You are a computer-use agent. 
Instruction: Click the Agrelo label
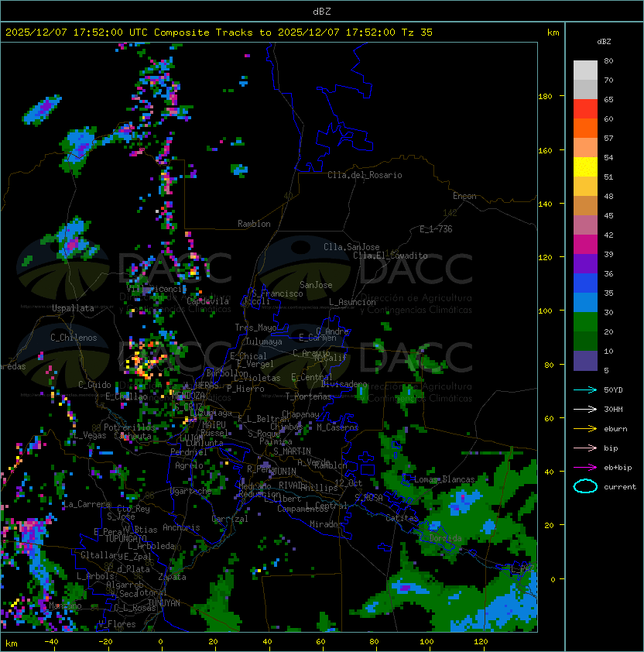(x=189, y=465)
